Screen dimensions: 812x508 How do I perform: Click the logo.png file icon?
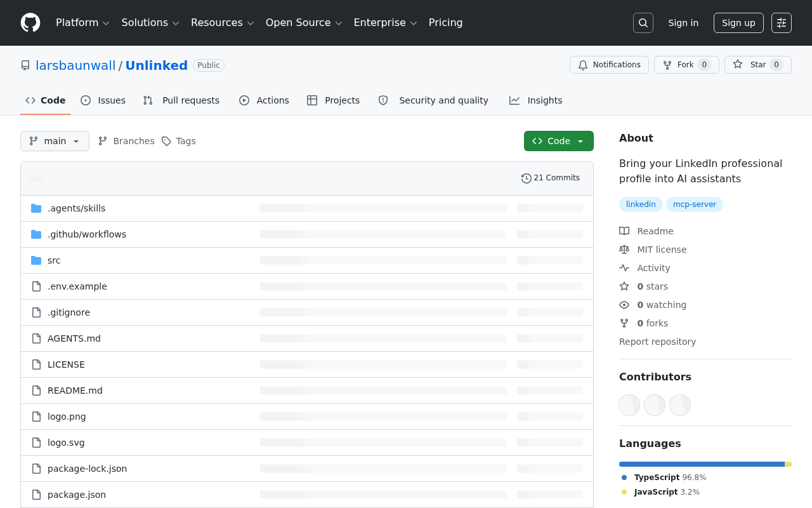click(36, 417)
